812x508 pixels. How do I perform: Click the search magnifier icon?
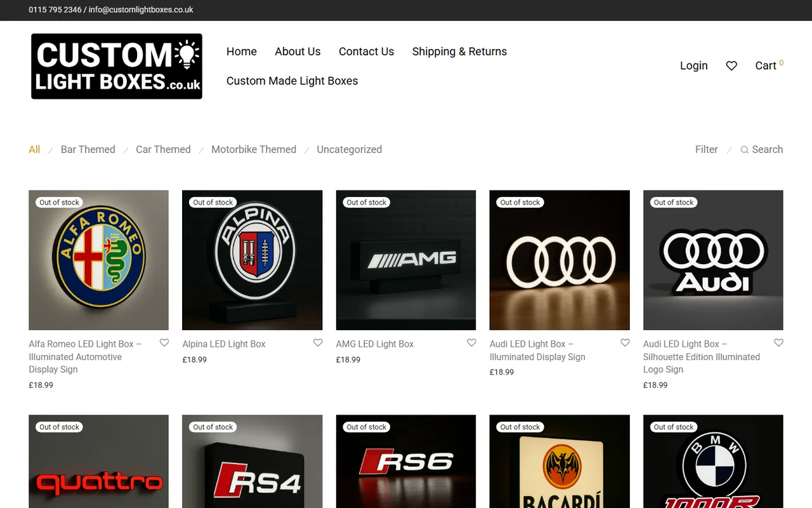point(745,150)
